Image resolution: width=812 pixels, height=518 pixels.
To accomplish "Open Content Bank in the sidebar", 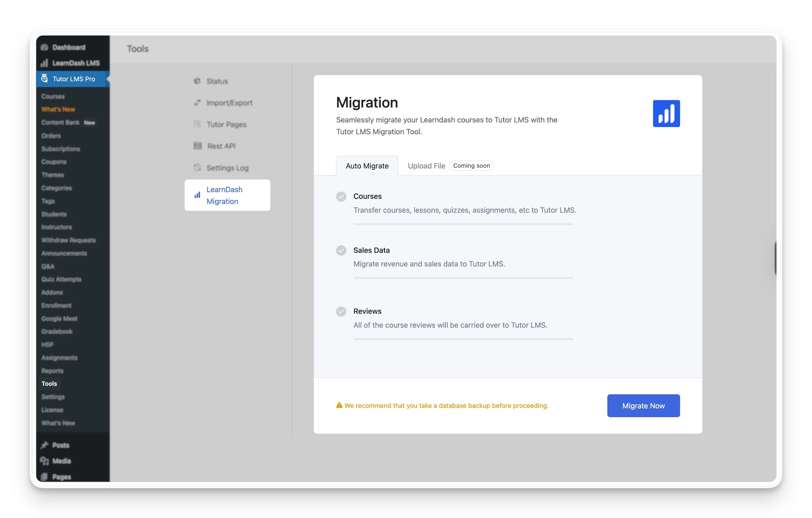I will point(60,122).
